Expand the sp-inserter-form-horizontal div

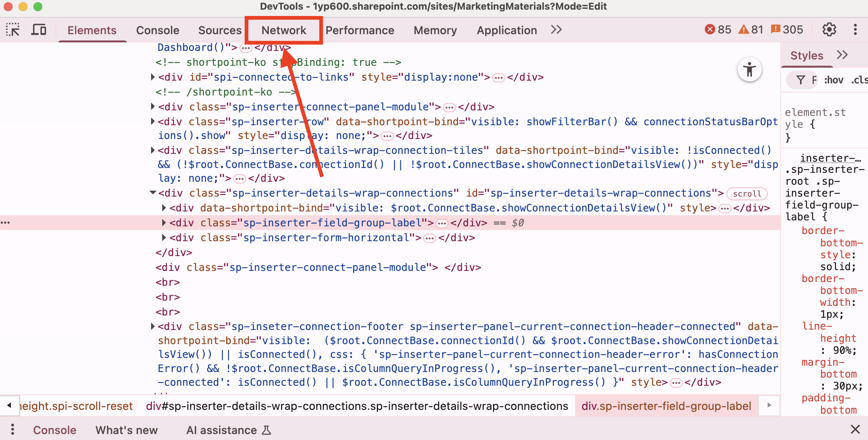(x=164, y=237)
